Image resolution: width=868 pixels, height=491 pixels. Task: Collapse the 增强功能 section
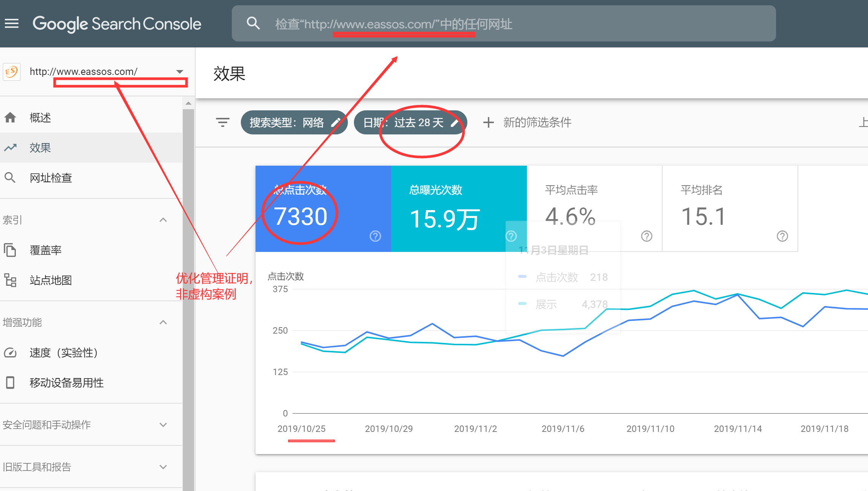pos(163,322)
